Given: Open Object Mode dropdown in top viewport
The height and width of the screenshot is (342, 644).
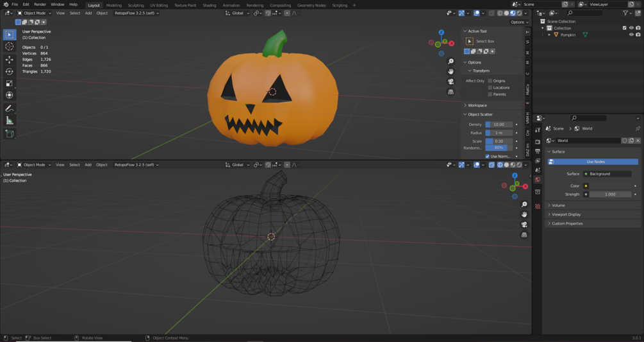Looking at the screenshot, I should (x=34, y=13).
